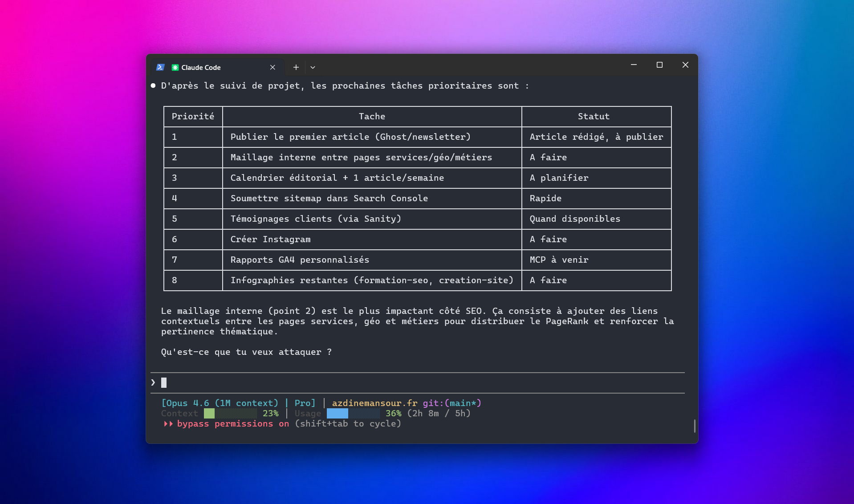Minimize the terminal window

[x=634, y=65]
